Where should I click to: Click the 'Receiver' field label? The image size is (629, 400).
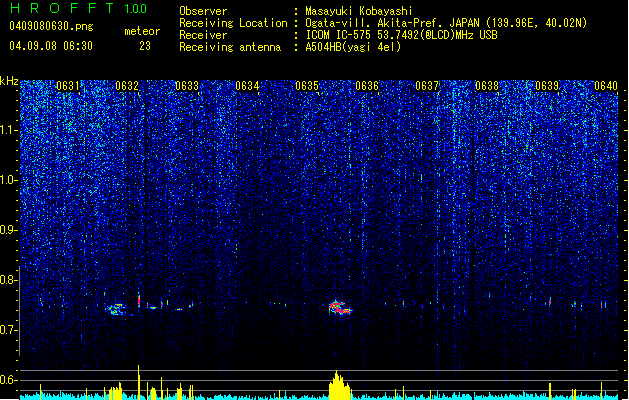[x=203, y=35]
